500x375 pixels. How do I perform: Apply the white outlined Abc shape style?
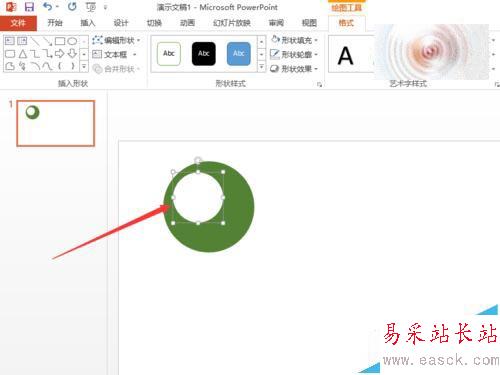click(x=169, y=54)
